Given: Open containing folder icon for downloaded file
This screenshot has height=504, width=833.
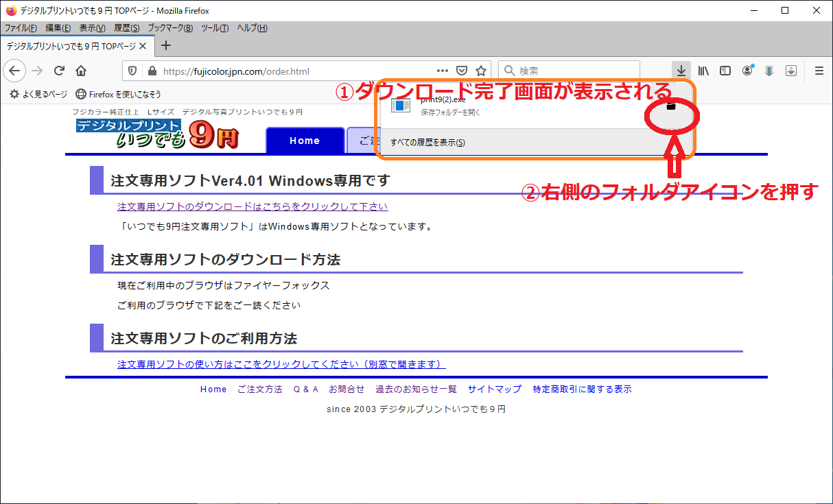Looking at the screenshot, I should point(671,106).
